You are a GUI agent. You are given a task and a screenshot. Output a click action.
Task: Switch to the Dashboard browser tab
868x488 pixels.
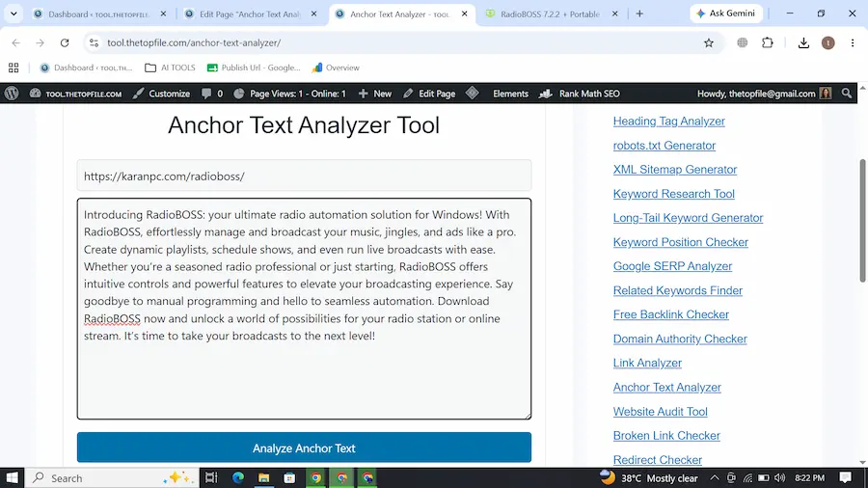99,14
